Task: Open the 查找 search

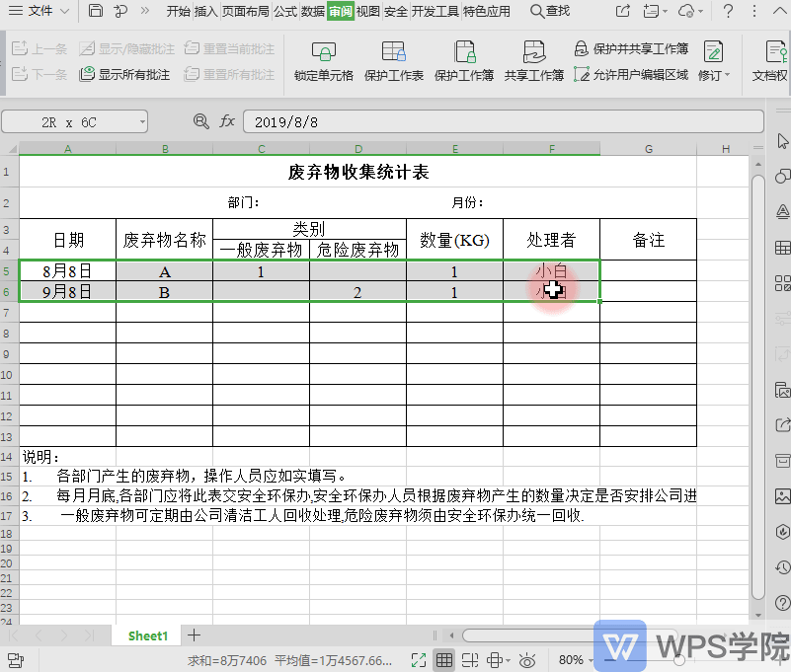Action: click(550, 11)
